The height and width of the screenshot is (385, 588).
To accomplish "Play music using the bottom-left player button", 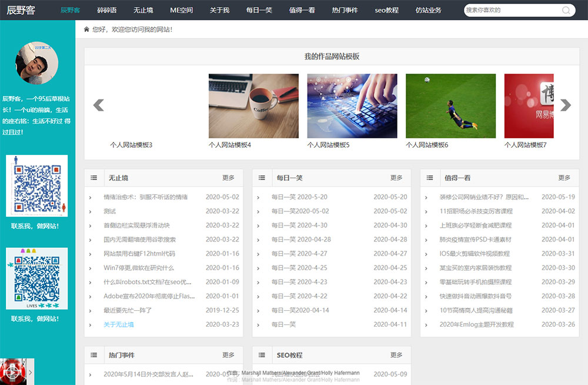I will pos(12,372).
